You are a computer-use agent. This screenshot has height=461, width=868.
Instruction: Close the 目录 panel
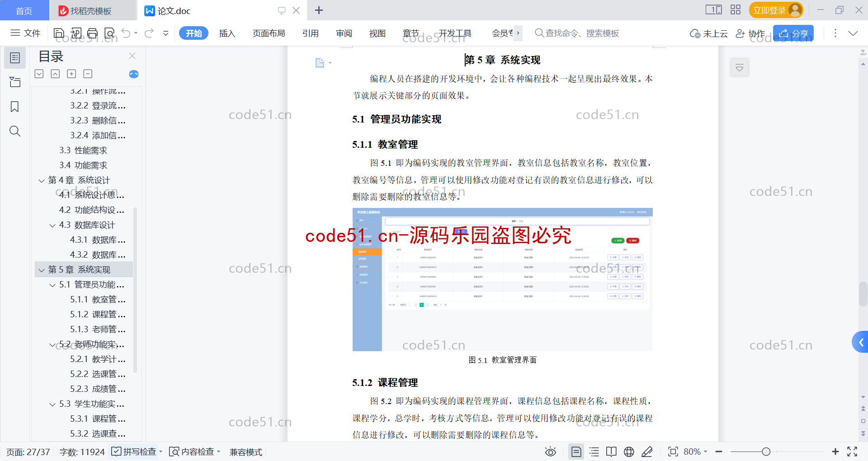click(132, 56)
